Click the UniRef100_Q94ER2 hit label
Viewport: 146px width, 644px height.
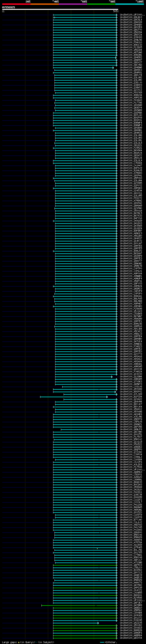[131, 58]
